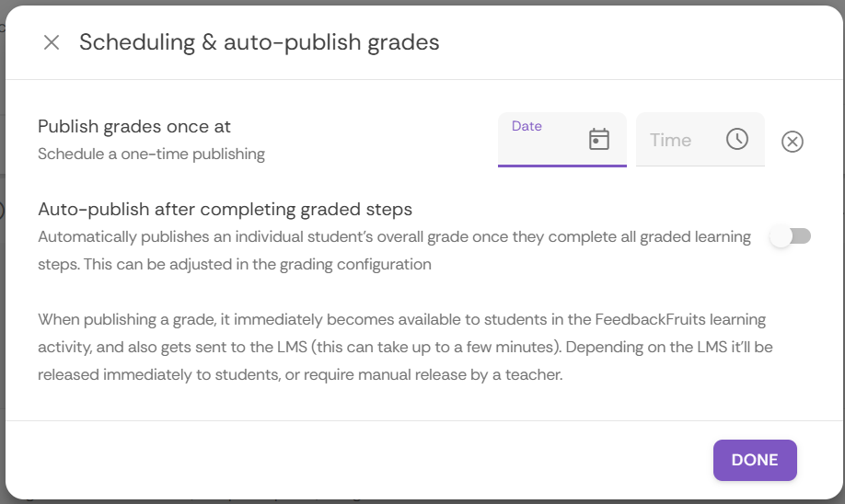Click the floating Date label
This screenshot has height=504, width=845.
[527, 126]
